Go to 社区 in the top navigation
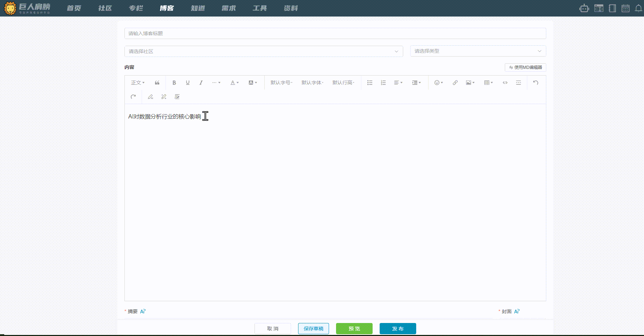The image size is (644, 336). [105, 8]
